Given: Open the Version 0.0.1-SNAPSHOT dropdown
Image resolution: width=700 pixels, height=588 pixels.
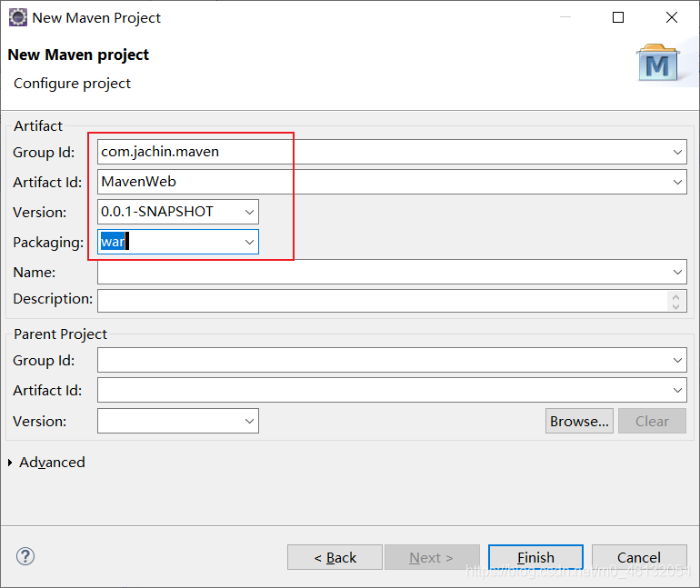Looking at the screenshot, I should (250, 212).
